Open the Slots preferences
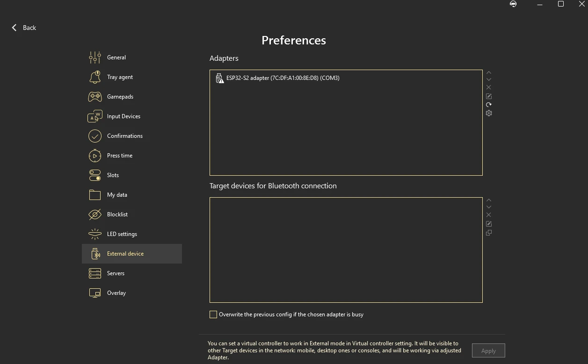588x364 pixels. (x=131, y=175)
